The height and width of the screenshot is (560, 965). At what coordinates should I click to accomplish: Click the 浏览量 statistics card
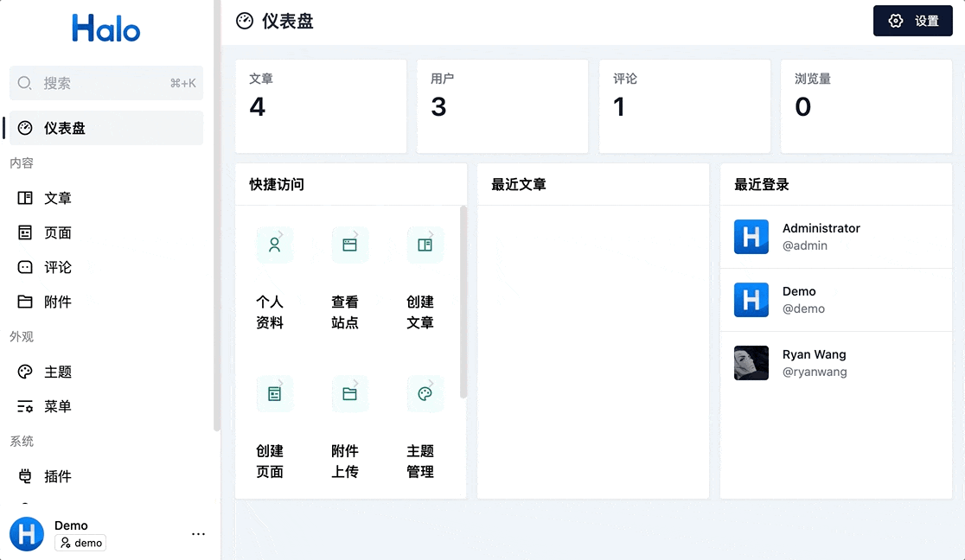pyautogui.click(x=866, y=106)
